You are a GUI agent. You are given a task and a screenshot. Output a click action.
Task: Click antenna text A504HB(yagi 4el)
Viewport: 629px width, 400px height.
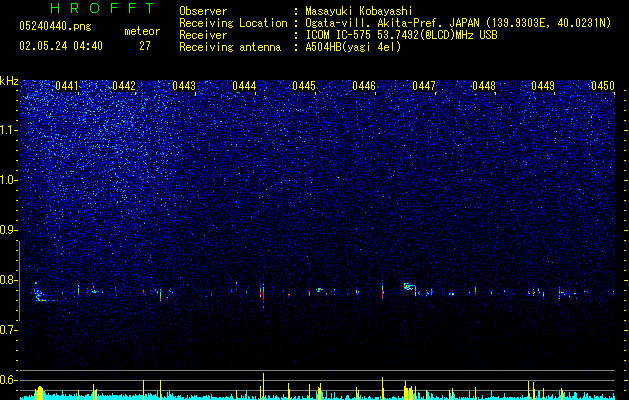click(x=353, y=47)
